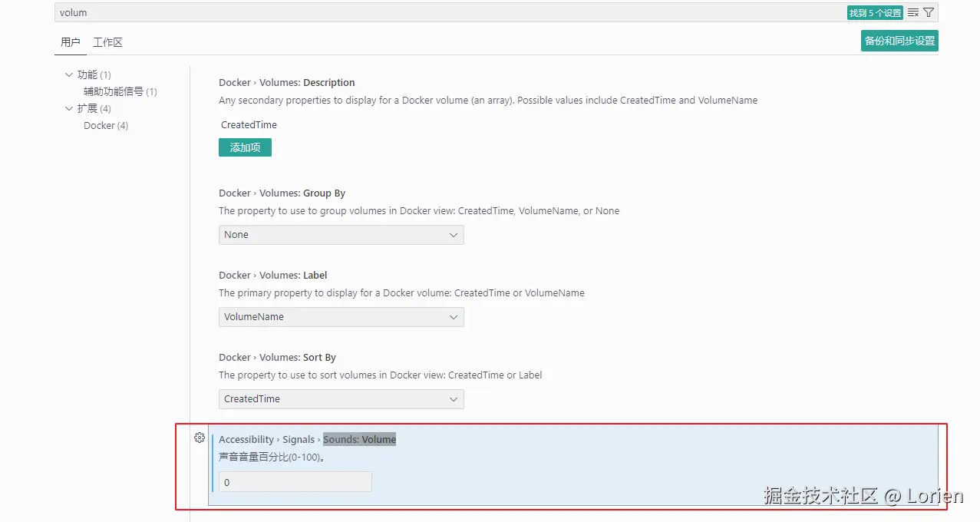Click the Docker › Volumes: Sort By title
This screenshot has height=522, width=980.
point(278,358)
